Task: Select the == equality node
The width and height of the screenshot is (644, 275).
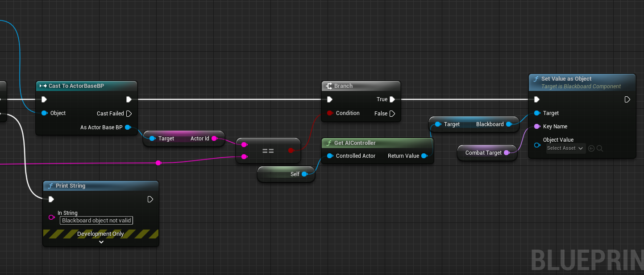Action: (x=268, y=151)
